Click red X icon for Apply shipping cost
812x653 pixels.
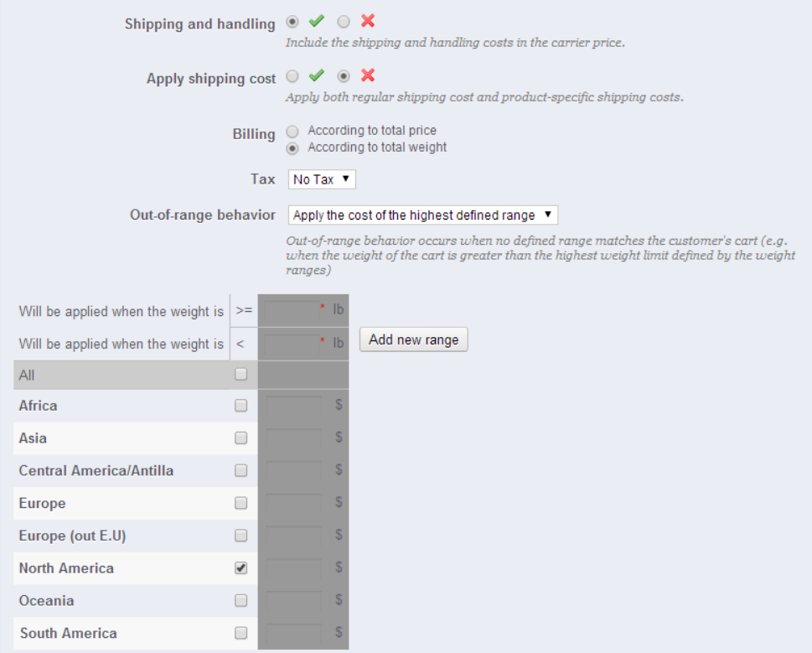tap(367, 76)
